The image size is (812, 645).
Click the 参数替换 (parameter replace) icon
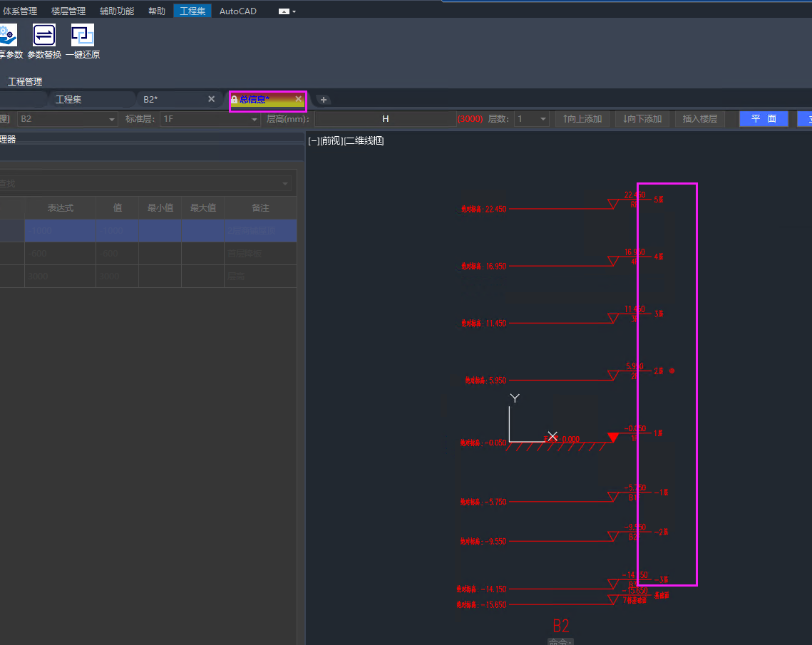44,35
